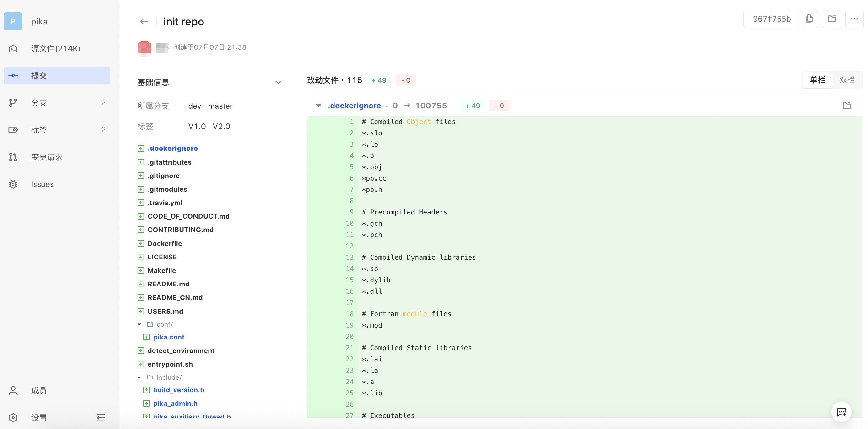
Task: Select build_version.h in file tree
Action: [x=179, y=390]
